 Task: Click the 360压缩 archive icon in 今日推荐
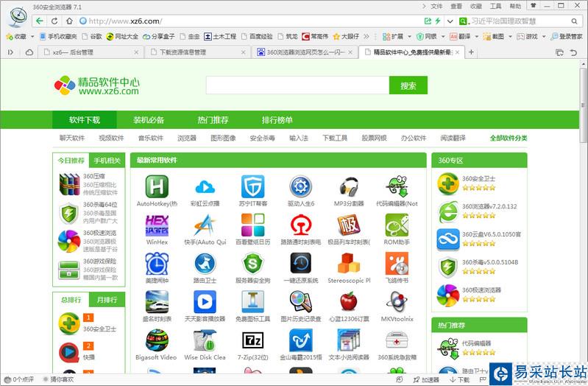point(69,184)
